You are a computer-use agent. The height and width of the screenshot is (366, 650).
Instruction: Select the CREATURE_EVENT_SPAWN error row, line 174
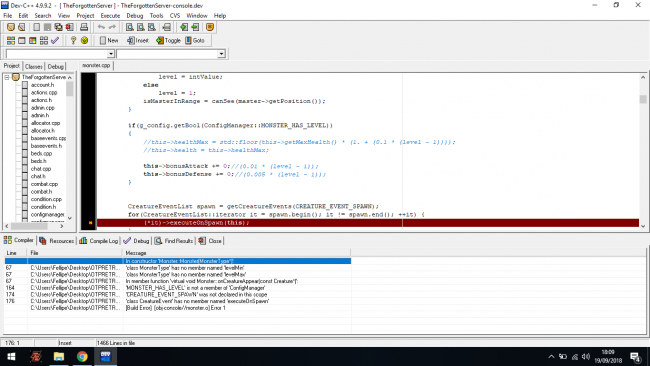tap(177, 294)
